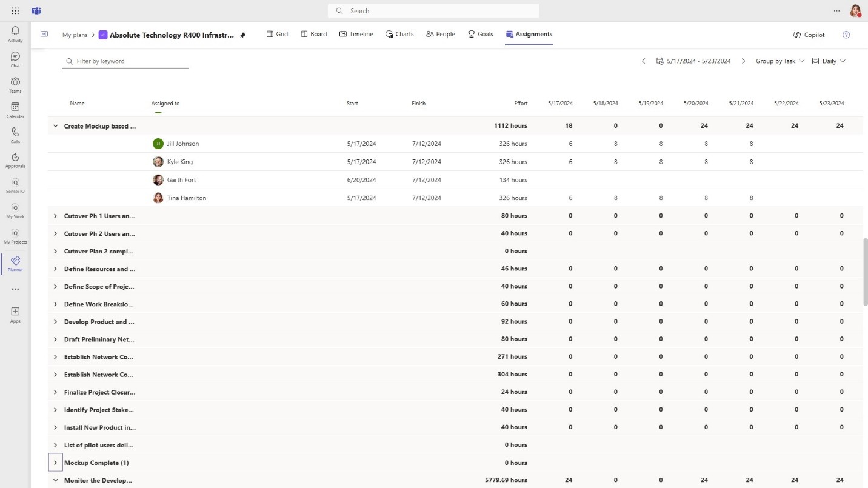Select Kyle King assignment row
The width and height of the screenshot is (868, 488).
[x=456, y=162]
